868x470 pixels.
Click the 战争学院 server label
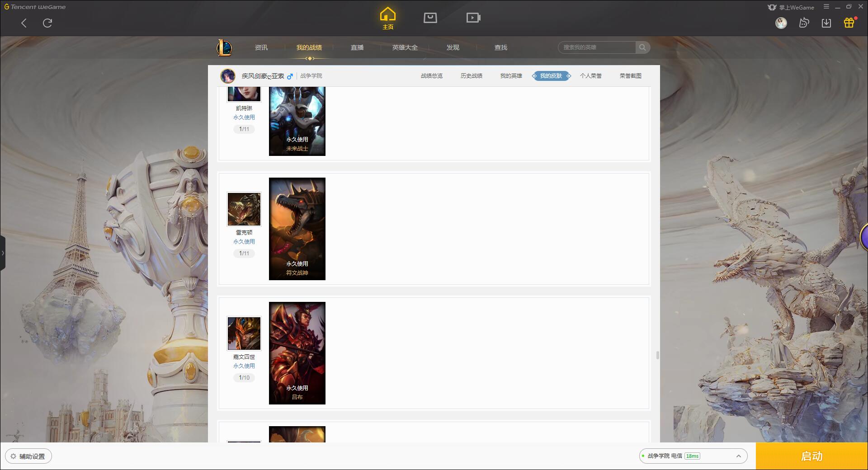(311, 76)
